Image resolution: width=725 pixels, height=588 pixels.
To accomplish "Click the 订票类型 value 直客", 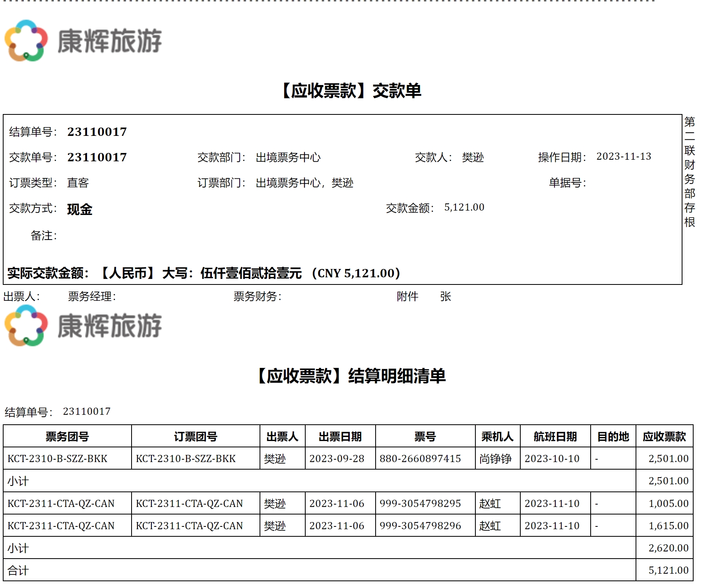I will [78, 183].
